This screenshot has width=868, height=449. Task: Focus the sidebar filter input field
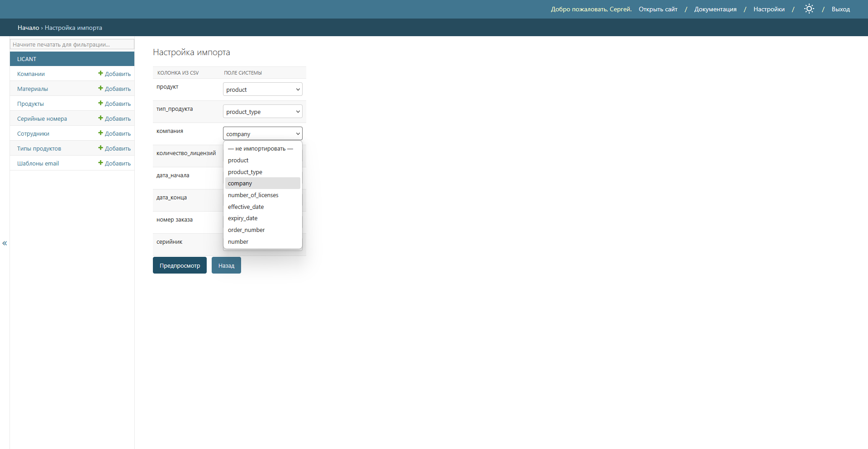pyautogui.click(x=72, y=44)
